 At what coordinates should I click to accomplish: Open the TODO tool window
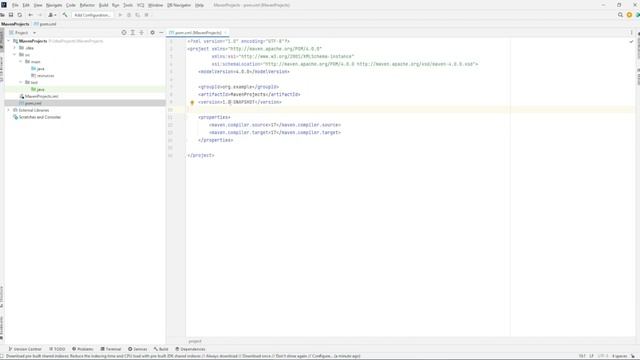pos(57,349)
